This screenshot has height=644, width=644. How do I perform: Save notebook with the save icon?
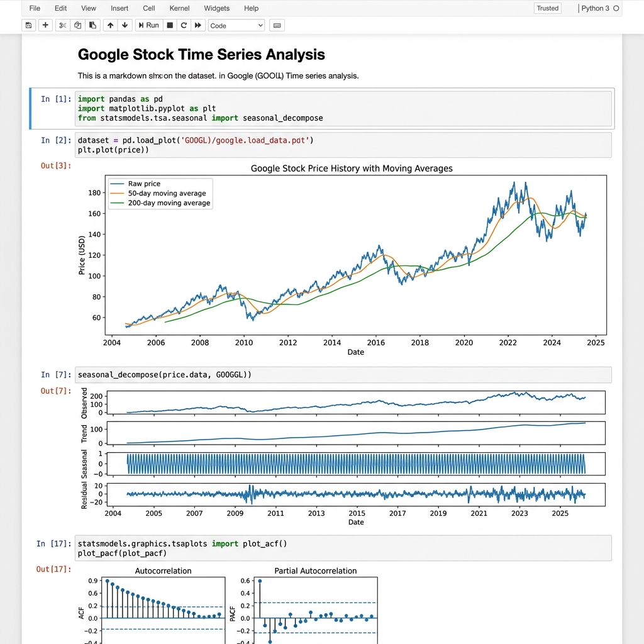pos(28,25)
